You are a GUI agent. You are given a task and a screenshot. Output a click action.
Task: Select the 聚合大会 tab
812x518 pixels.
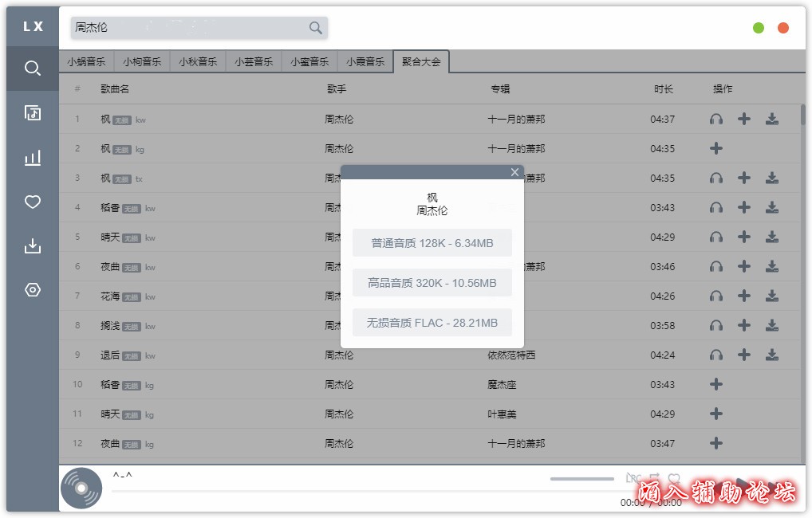(x=421, y=61)
